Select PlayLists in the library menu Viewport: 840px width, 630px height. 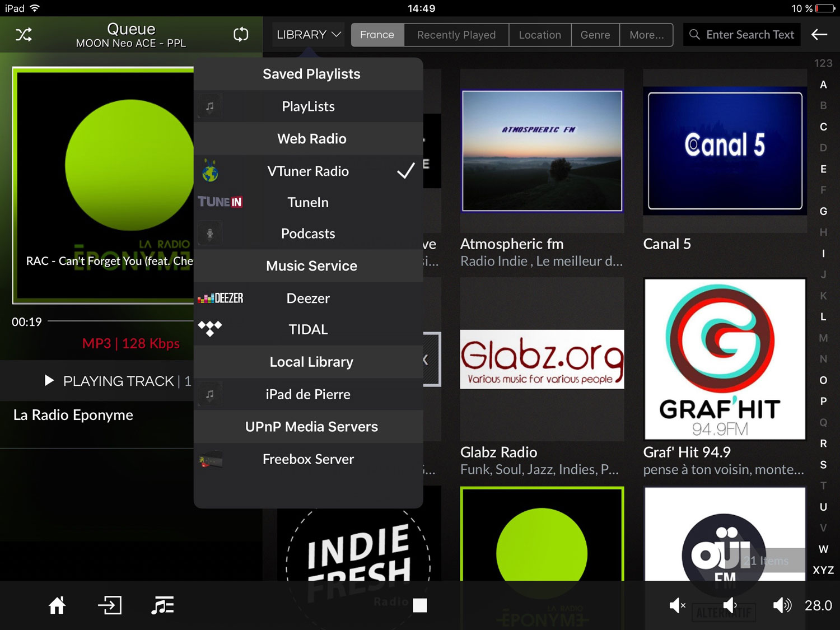click(x=308, y=106)
